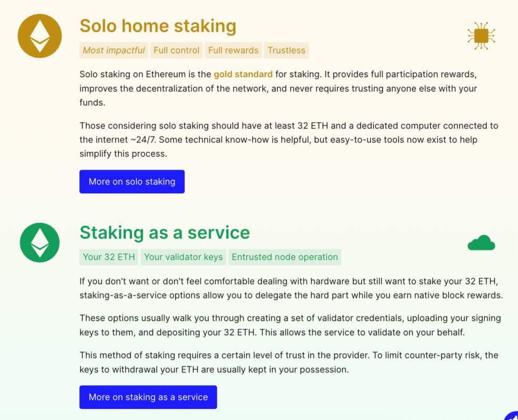Open the 'gold standard' link
Image resolution: width=518 pixels, height=420 pixels.
243,74
